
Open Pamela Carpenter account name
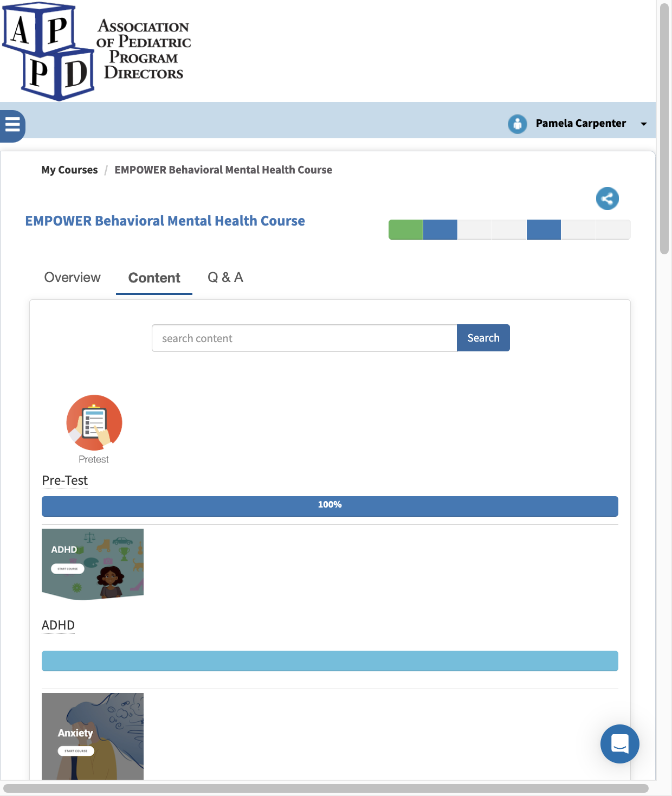[580, 123]
